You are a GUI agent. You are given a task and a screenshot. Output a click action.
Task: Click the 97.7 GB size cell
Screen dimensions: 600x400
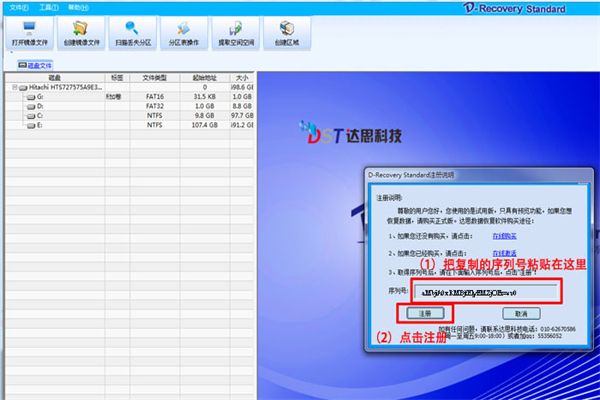coord(242,115)
